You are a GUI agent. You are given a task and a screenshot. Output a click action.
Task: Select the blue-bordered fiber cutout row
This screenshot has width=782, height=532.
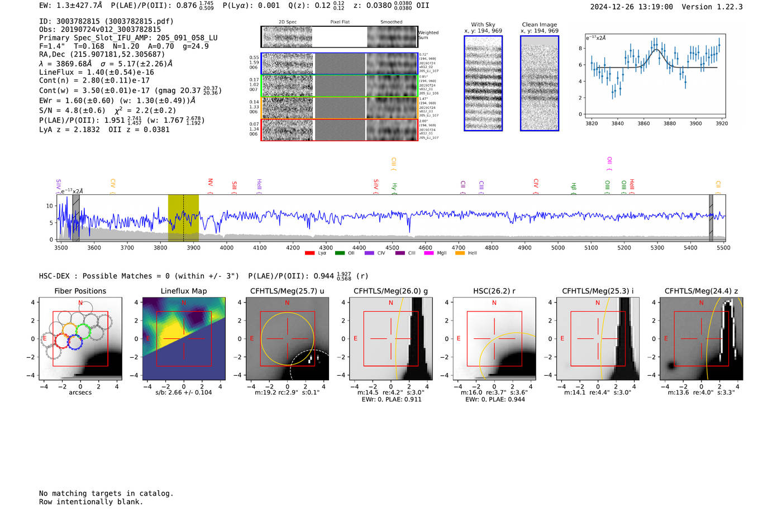(x=339, y=64)
